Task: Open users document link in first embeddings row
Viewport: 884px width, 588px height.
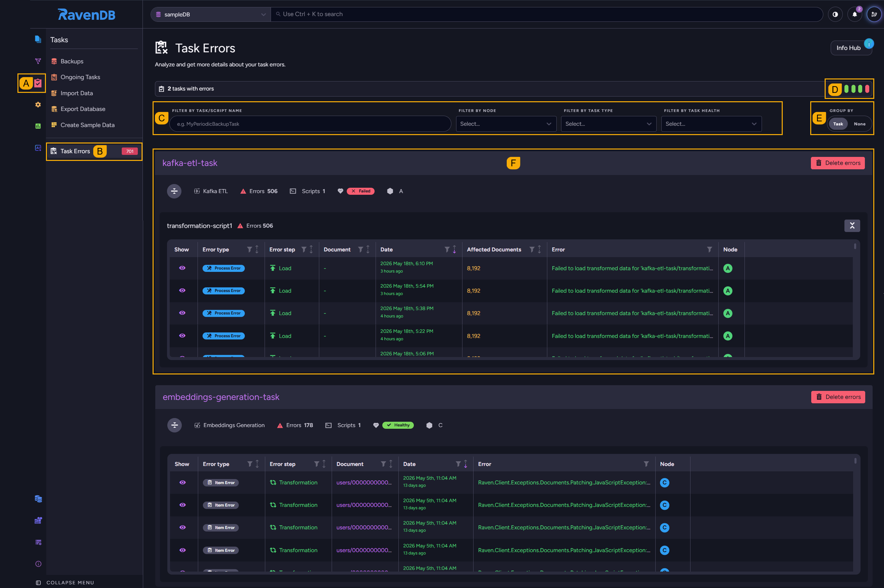Action: (x=364, y=483)
